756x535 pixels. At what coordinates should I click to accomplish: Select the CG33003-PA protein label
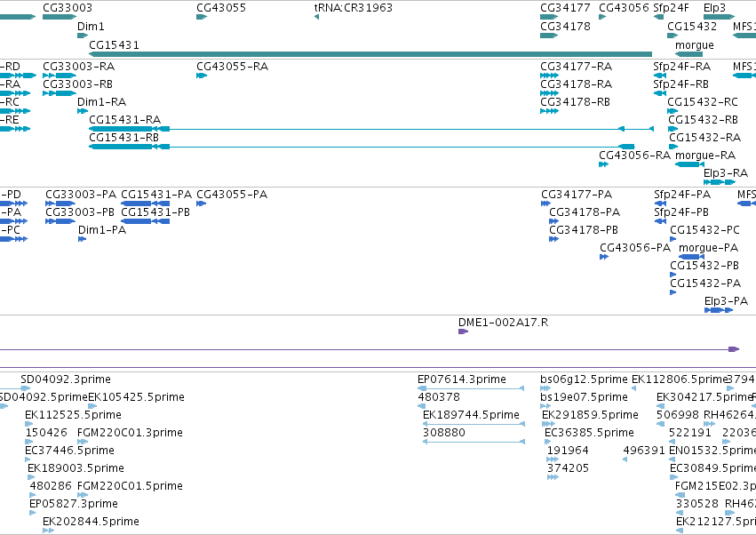81,194
